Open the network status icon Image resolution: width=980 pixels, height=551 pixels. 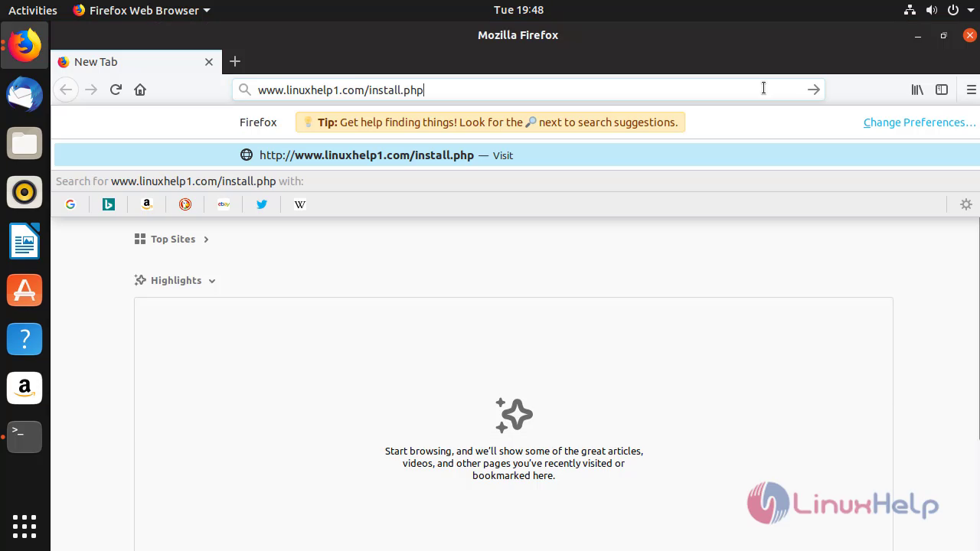point(910,10)
